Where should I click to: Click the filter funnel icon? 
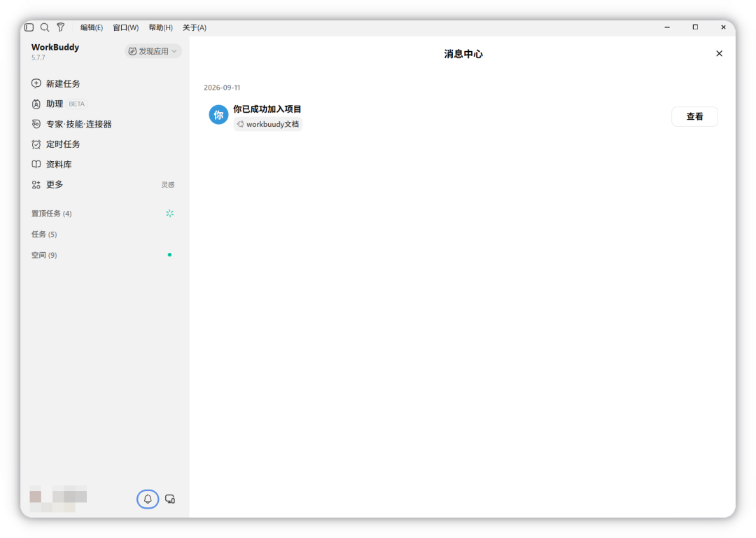coord(61,27)
